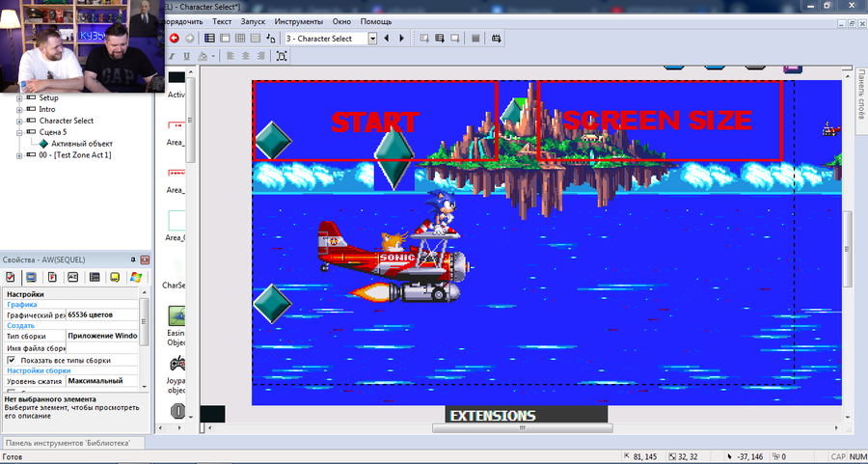Click the Stop square toolbar button
868x464 pixels.
click(475, 39)
